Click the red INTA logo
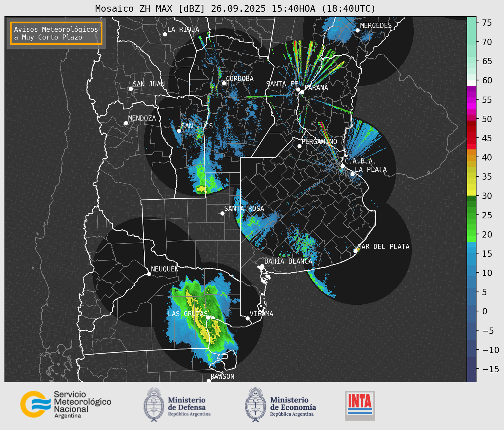 (x=360, y=405)
